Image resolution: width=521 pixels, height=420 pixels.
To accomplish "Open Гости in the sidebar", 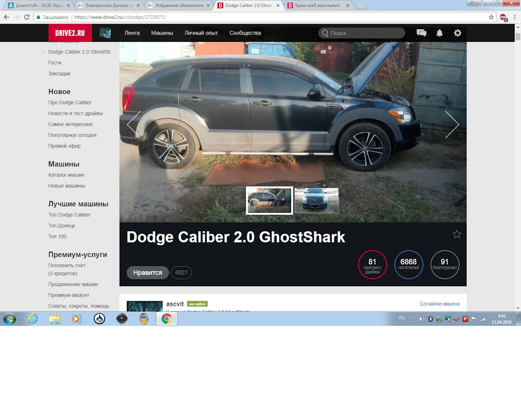I will pos(54,62).
